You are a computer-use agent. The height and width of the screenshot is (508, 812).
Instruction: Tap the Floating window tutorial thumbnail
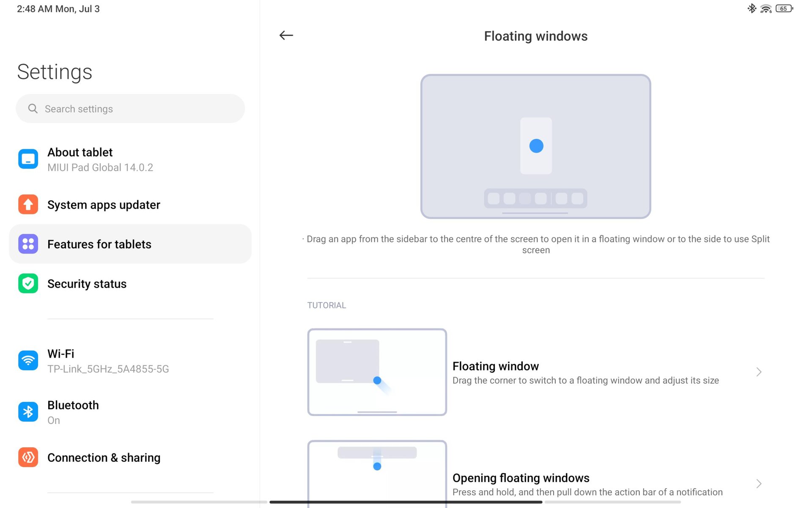(x=377, y=372)
